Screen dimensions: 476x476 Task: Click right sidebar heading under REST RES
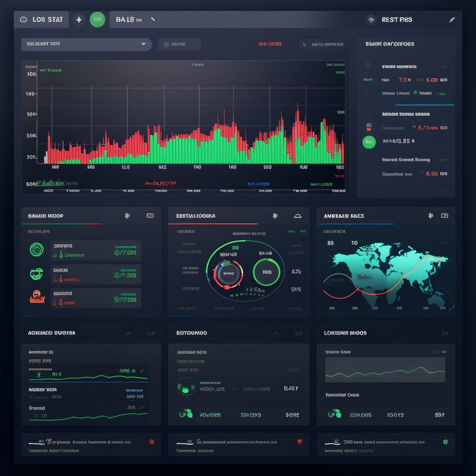tap(390, 44)
